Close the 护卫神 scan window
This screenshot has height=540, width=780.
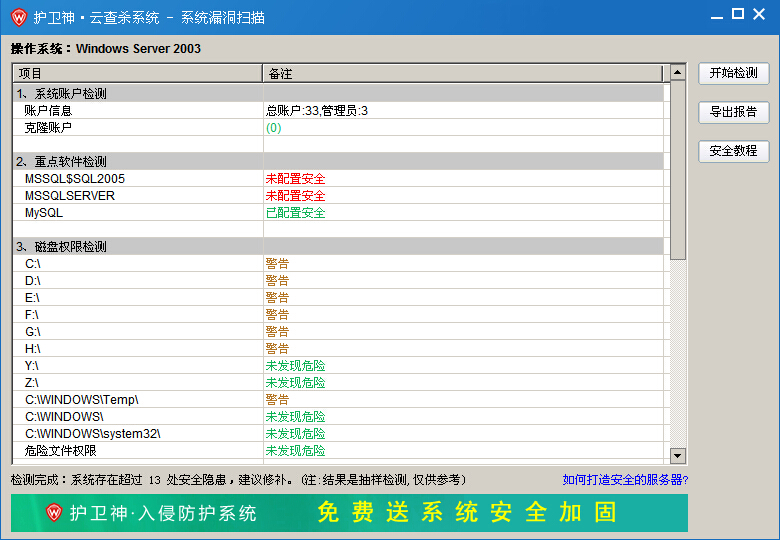point(759,14)
